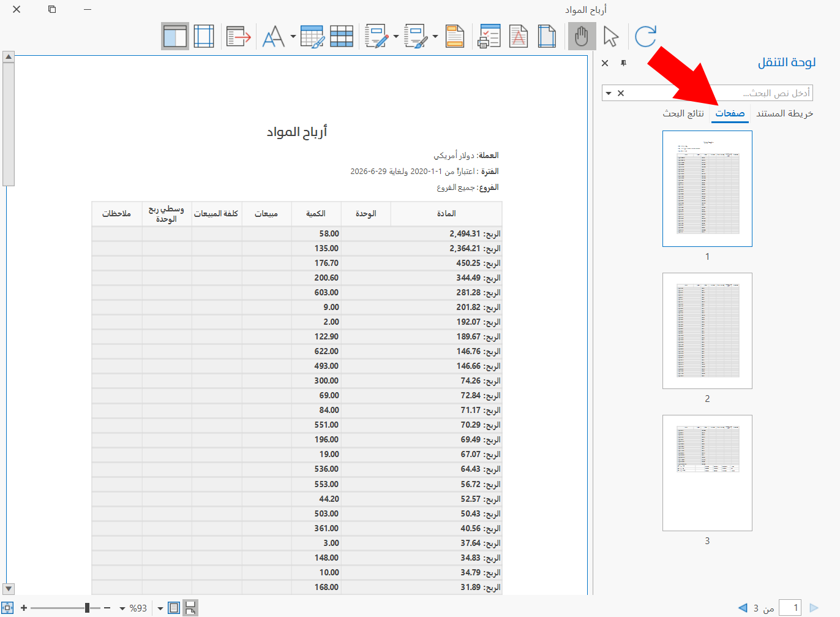Open the نتائج البحث tab
This screenshot has height=617, width=840.
(683, 113)
